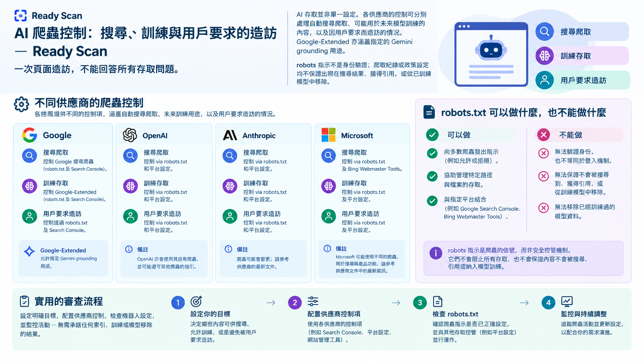Select the Google logo
The width and height of the screenshot is (644, 362).
coord(30,135)
